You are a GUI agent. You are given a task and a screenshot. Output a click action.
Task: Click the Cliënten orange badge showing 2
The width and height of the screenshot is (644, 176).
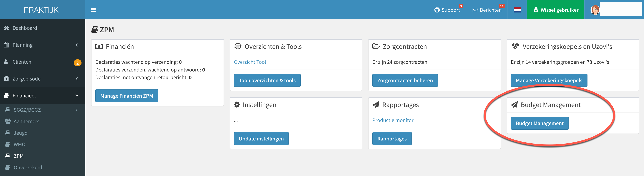(x=77, y=63)
